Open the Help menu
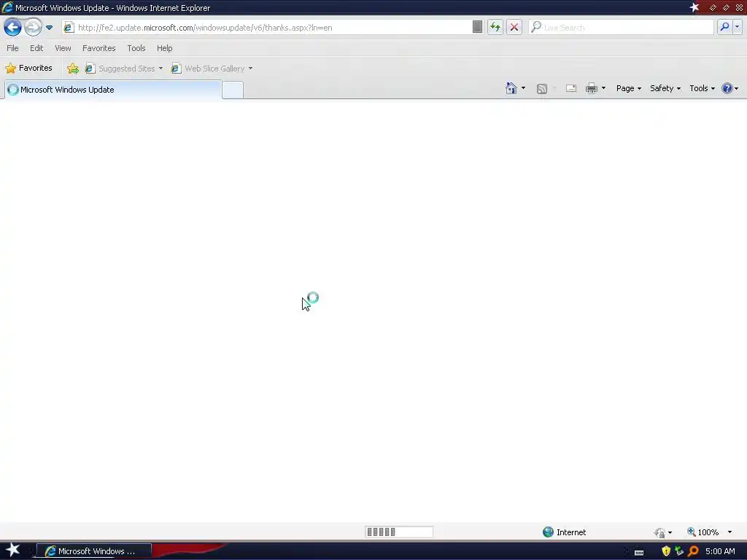The height and width of the screenshot is (560, 747). [x=164, y=48]
